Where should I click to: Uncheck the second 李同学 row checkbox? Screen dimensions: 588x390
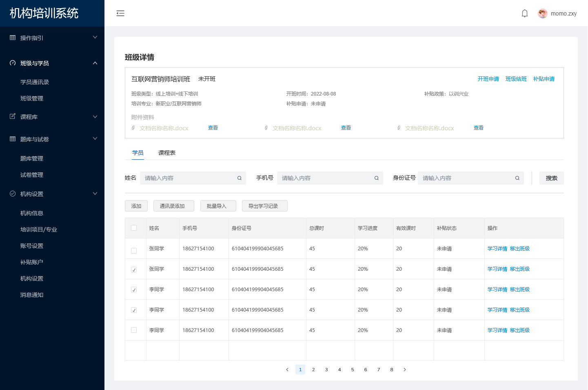(x=134, y=310)
